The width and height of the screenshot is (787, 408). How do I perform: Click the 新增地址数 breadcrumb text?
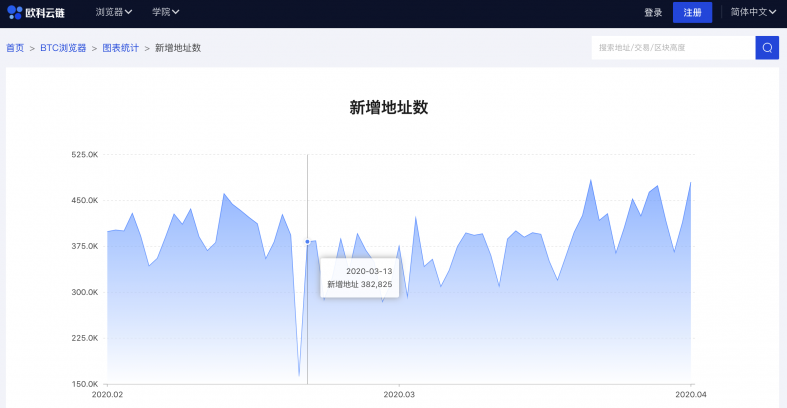[178, 48]
